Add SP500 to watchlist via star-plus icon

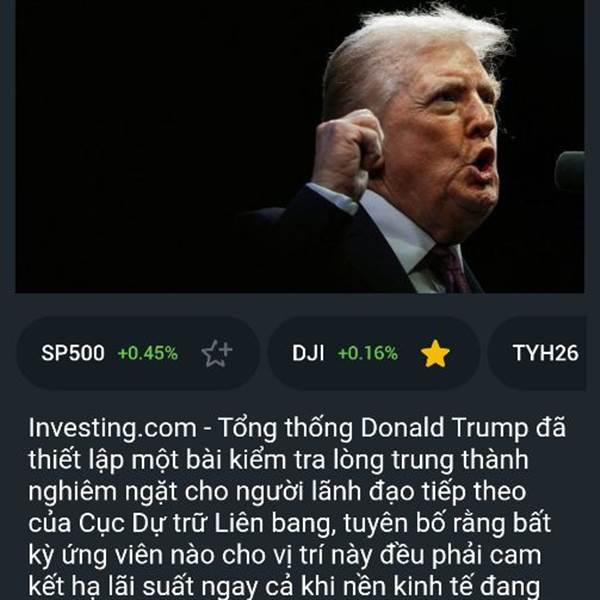click(217, 353)
